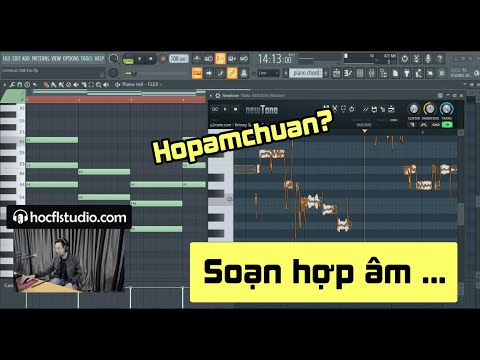Toggle the green button under Trans knob
Image resolution: width=480 pixels, height=360 pixels.
tap(447, 125)
